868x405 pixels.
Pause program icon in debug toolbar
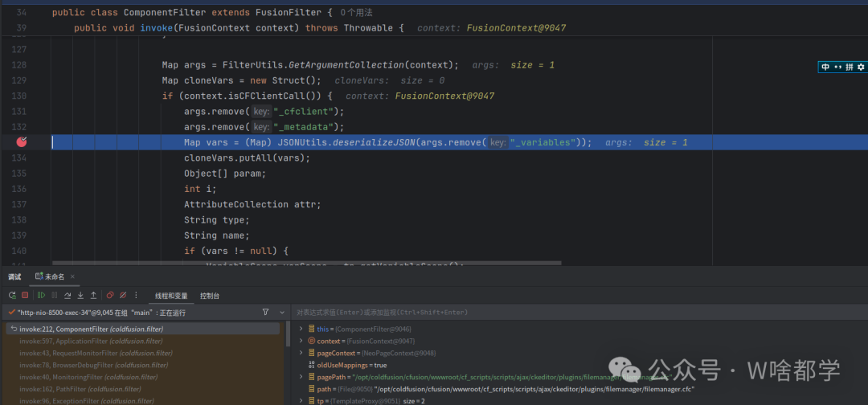tap(55, 296)
